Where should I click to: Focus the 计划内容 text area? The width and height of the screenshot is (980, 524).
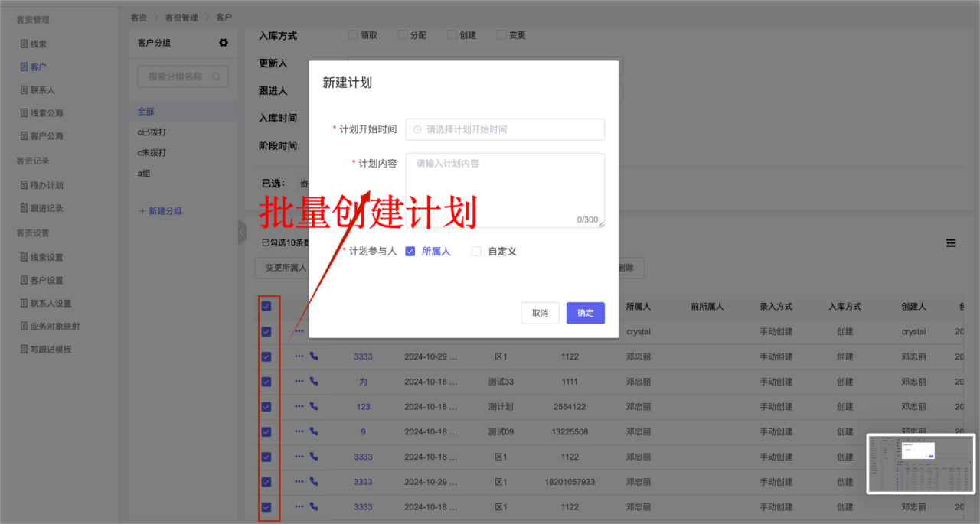tap(505, 190)
